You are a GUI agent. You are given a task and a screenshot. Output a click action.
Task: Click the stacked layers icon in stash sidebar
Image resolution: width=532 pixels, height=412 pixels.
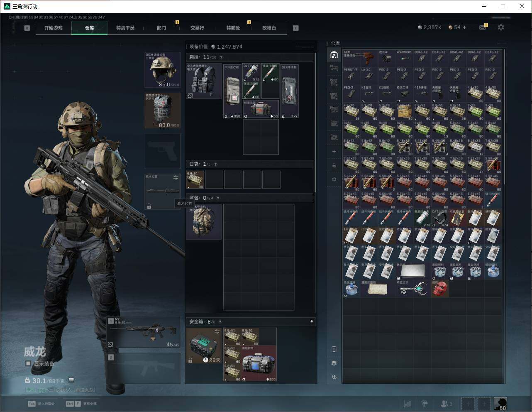click(334, 363)
